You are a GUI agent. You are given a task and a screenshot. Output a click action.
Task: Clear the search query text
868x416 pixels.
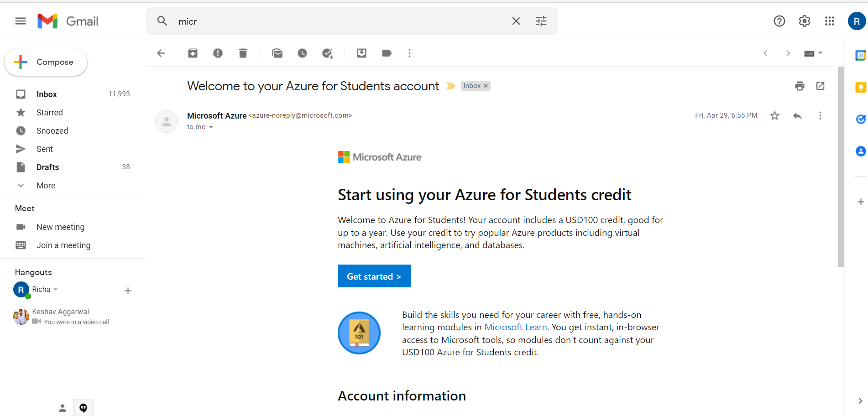pyautogui.click(x=516, y=21)
